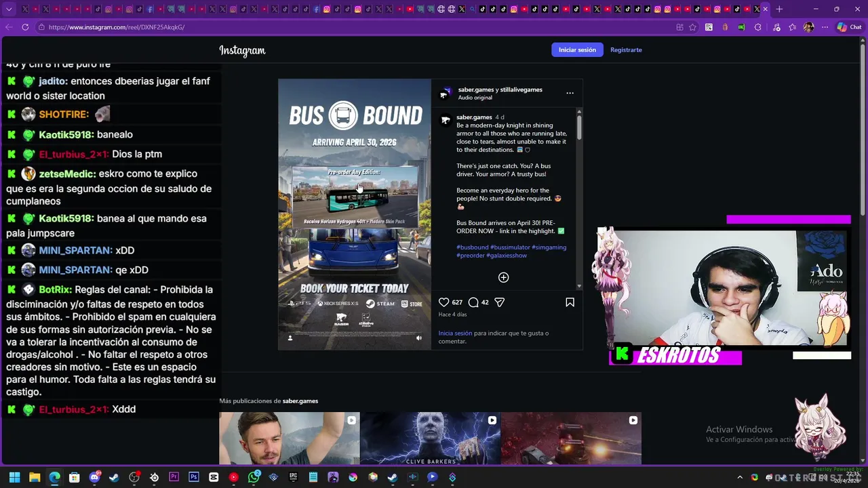This screenshot has width=868, height=488.
Task: Open the browser Extensions puzzle icon
Action: [758, 27]
